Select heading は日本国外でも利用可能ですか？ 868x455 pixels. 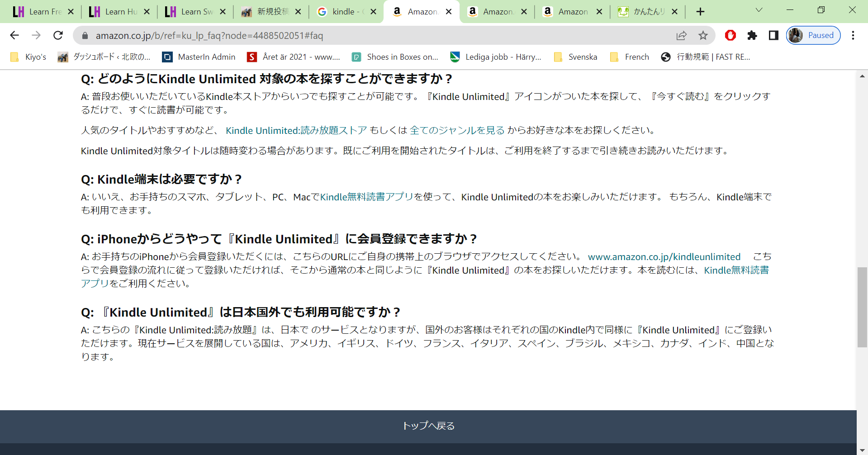(x=241, y=312)
